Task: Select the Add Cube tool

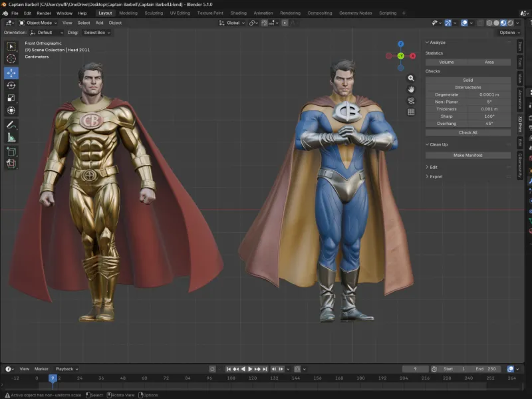Action: tap(11, 152)
